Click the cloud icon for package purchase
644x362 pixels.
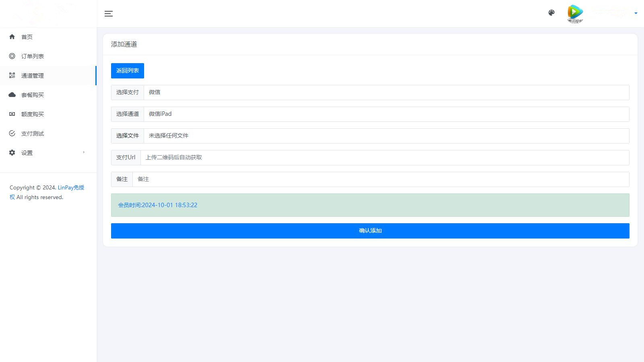(12, 95)
